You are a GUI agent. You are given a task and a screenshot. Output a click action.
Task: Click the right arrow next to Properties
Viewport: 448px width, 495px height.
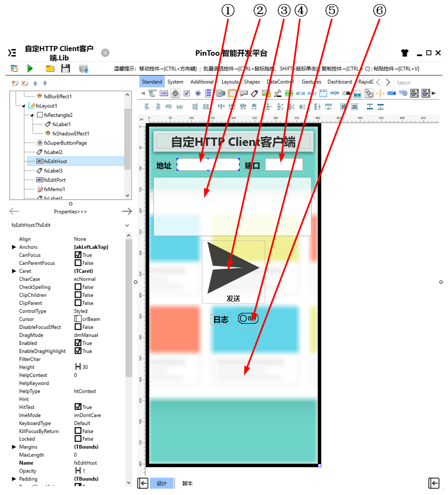[127, 211]
